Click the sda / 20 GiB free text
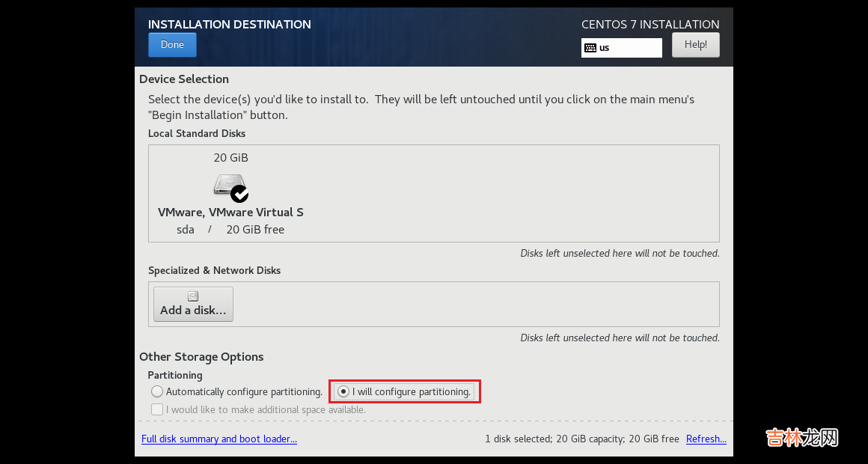Image resolution: width=868 pixels, height=464 pixels. point(230,230)
